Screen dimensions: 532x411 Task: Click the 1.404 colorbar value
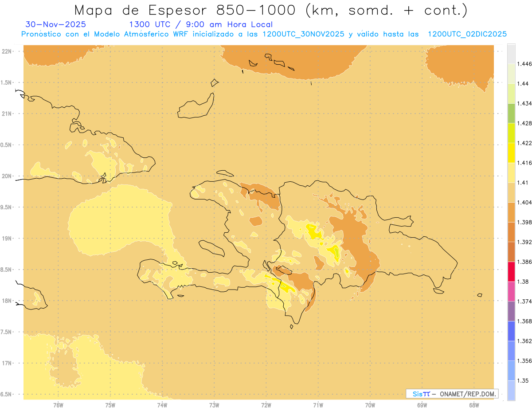click(524, 202)
